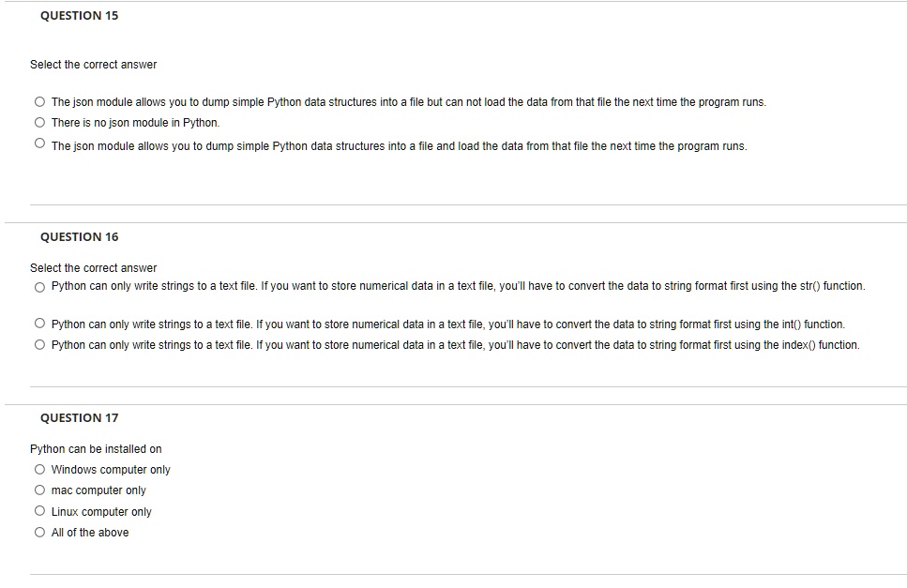Click the QUESTION 17 heading
The image size is (907, 588).
pos(79,418)
